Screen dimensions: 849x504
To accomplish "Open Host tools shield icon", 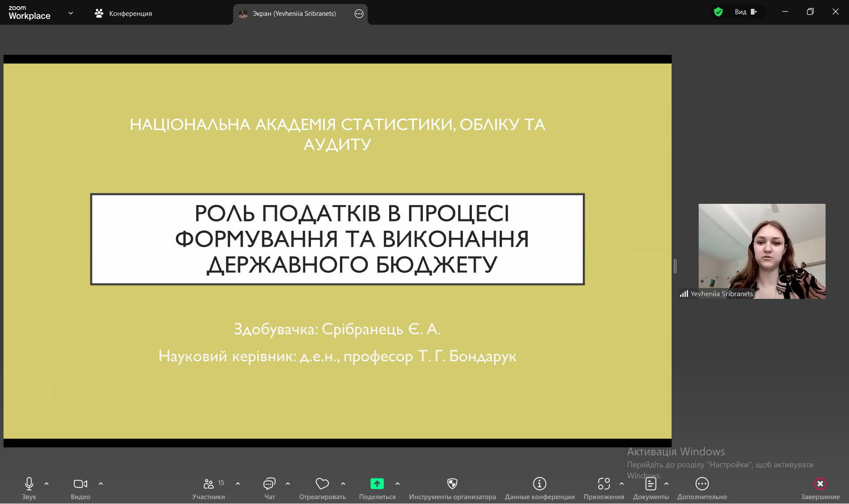I will click(x=452, y=484).
